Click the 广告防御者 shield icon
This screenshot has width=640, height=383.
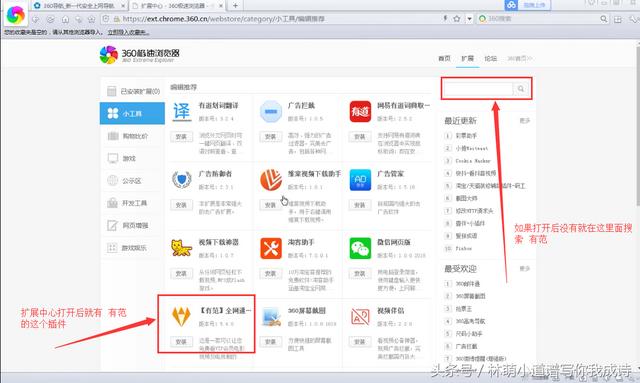(x=182, y=180)
